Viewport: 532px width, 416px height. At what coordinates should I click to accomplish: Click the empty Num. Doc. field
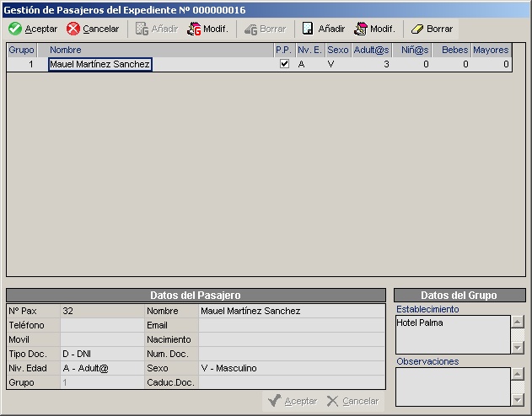(292, 354)
